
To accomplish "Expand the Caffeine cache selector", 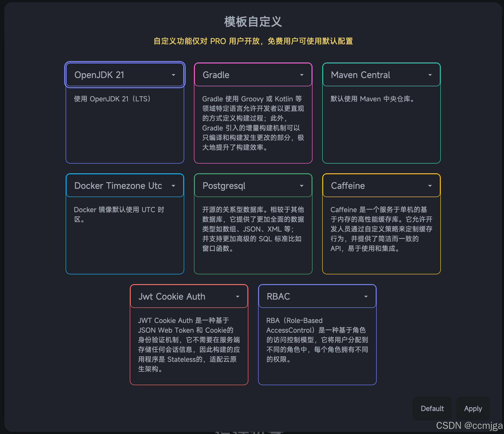I will [x=381, y=185].
